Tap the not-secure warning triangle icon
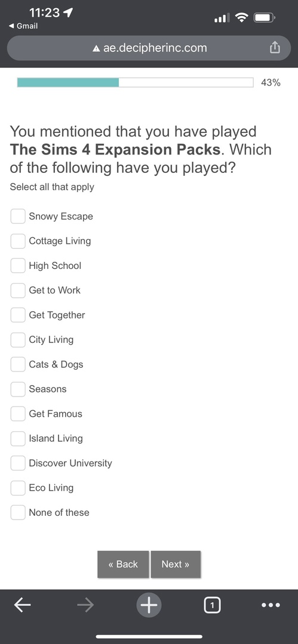The image size is (298, 644). coord(96,48)
